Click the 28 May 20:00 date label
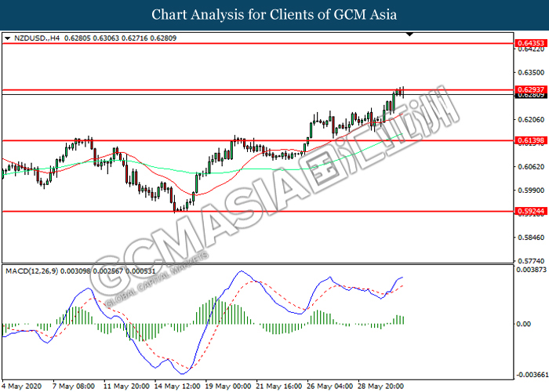The height and width of the screenshot is (392, 549). point(380,387)
